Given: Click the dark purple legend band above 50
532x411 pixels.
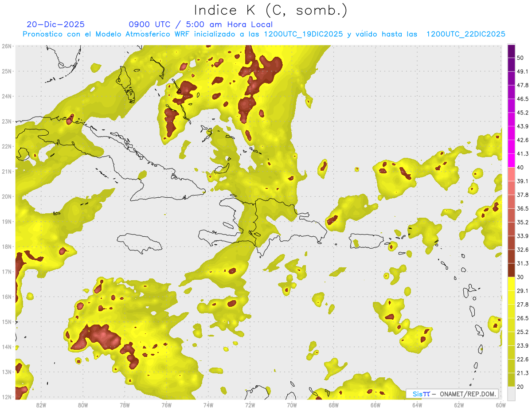Looking at the screenshot, I should click(511, 51).
